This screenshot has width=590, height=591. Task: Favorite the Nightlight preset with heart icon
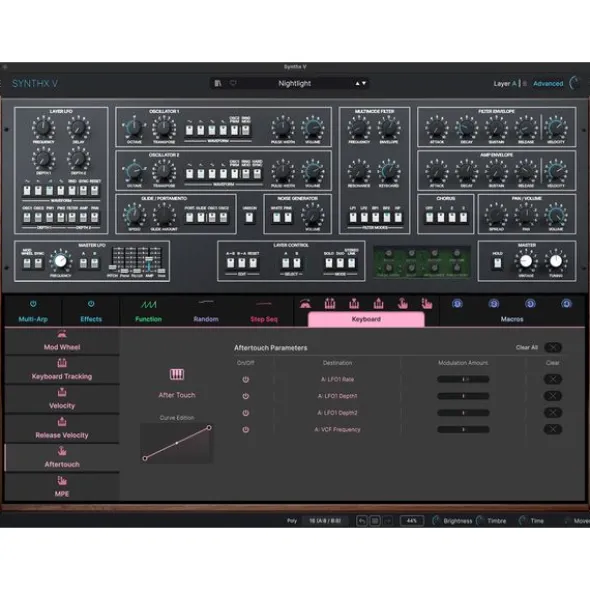[233, 83]
